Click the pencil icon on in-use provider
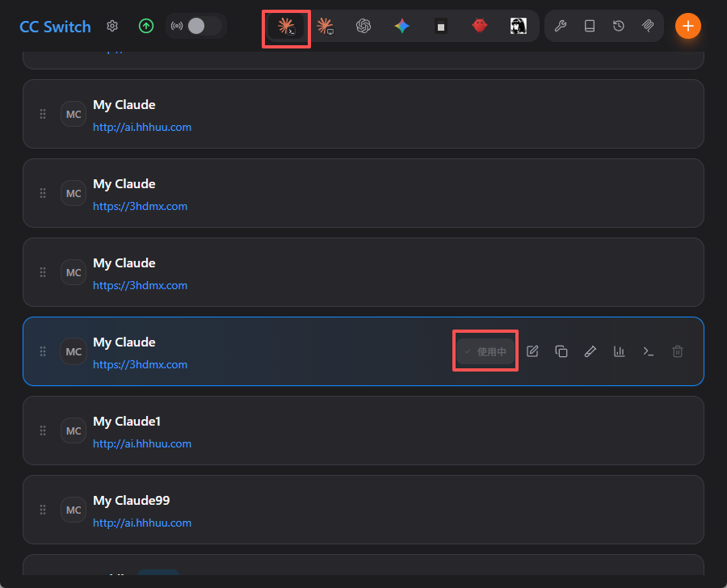 point(590,351)
